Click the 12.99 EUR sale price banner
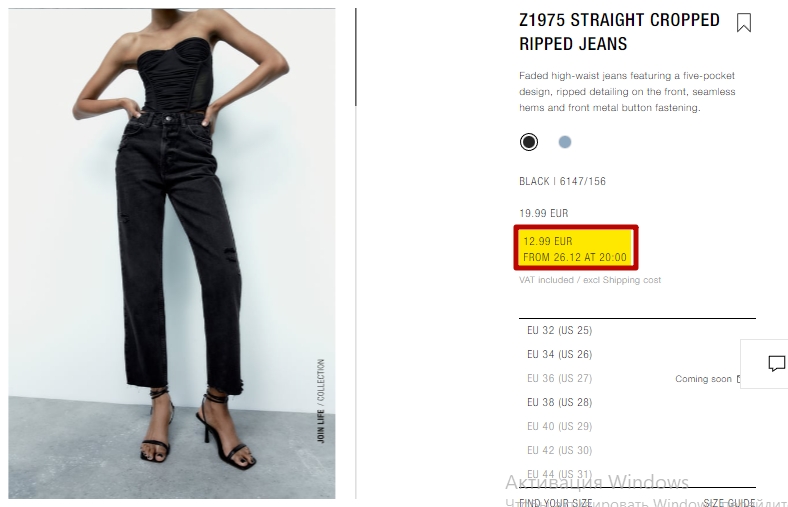The image size is (788, 507). point(576,248)
